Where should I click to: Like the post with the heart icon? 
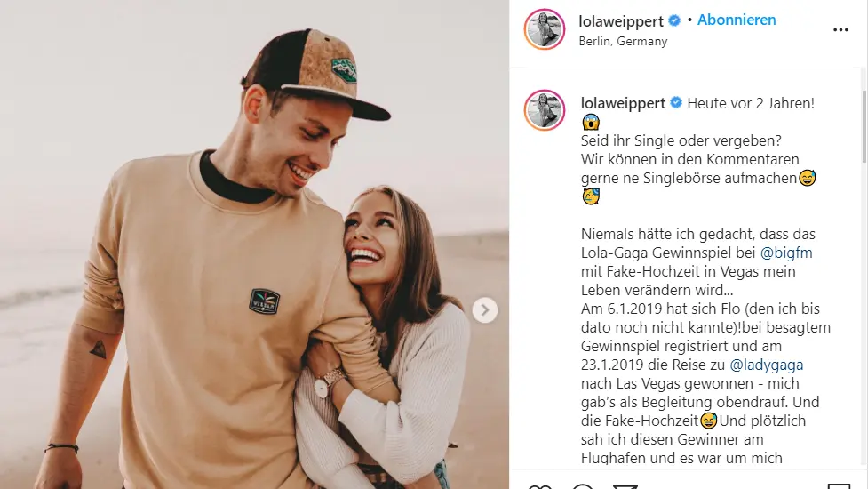(540, 486)
